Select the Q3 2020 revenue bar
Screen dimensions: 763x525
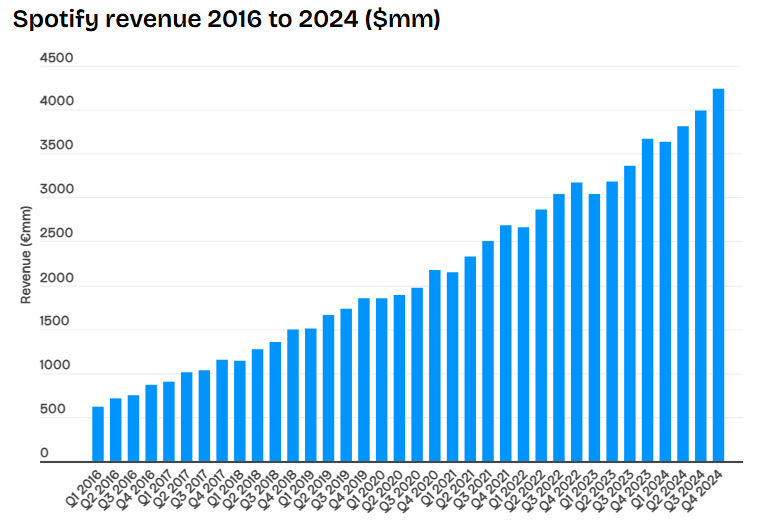pos(417,375)
